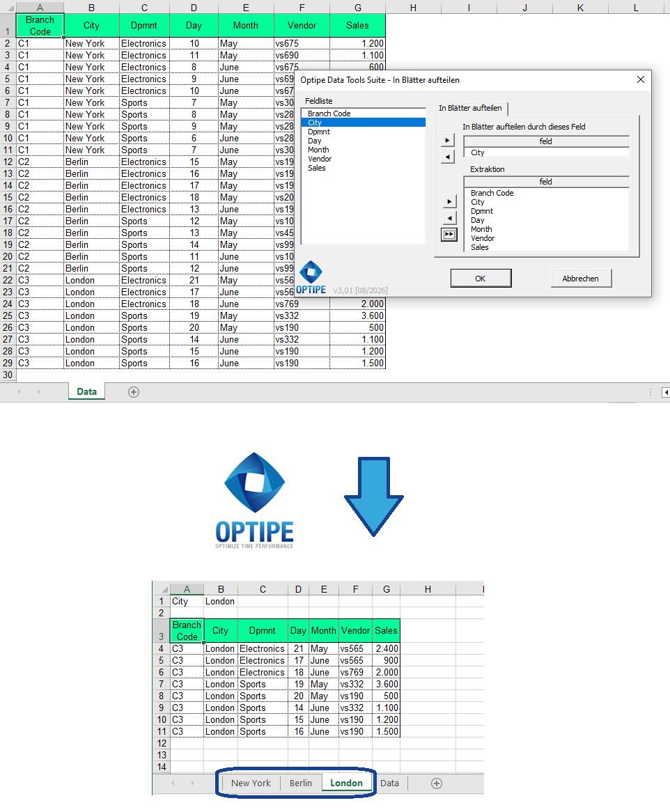Select Branch Code in Extraktion list
The height and width of the screenshot is (812, 670).
[546, 193]
